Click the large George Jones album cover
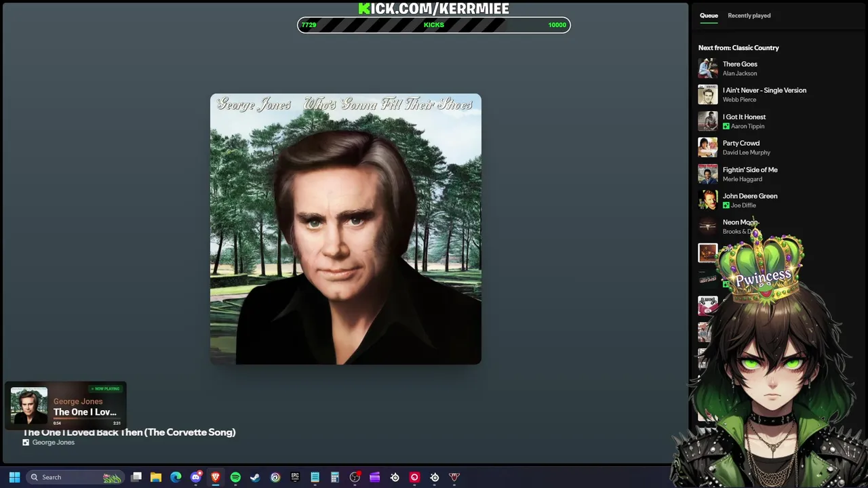 346,229
